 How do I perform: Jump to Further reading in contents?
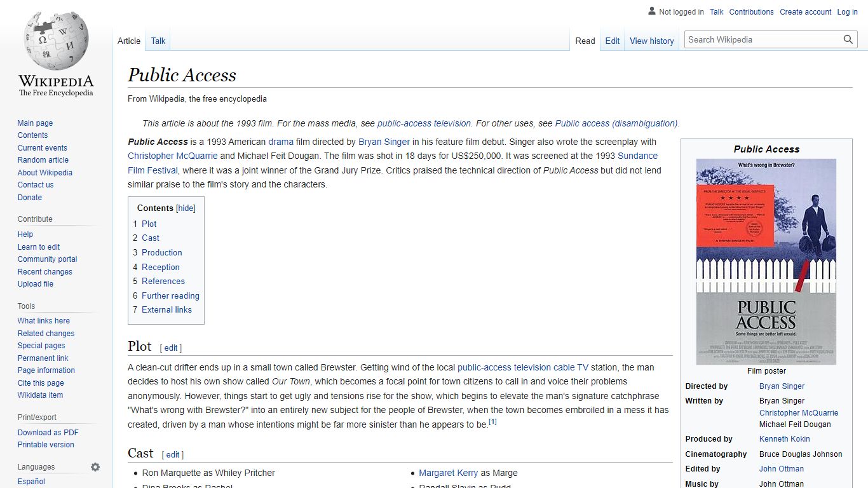pos(170,295)
